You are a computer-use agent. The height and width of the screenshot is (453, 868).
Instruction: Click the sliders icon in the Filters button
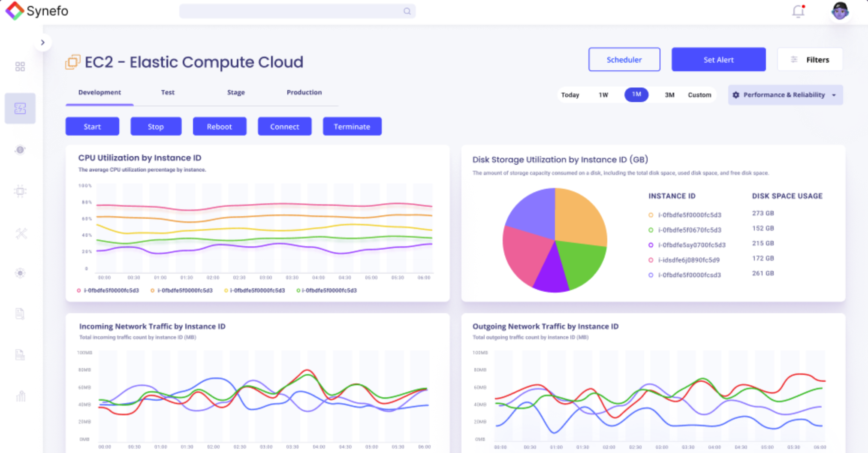click(794, 60)
